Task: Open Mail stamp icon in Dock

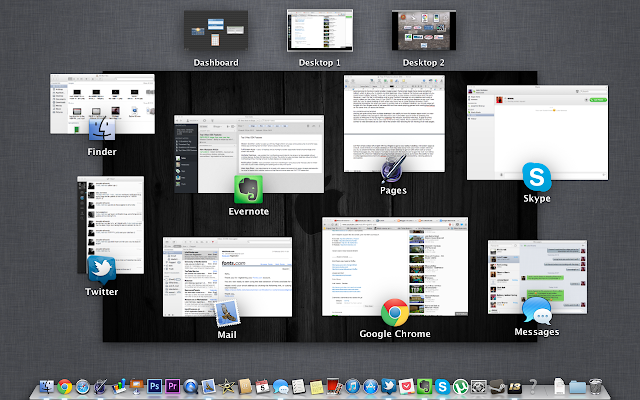Action: coord(209,386)
